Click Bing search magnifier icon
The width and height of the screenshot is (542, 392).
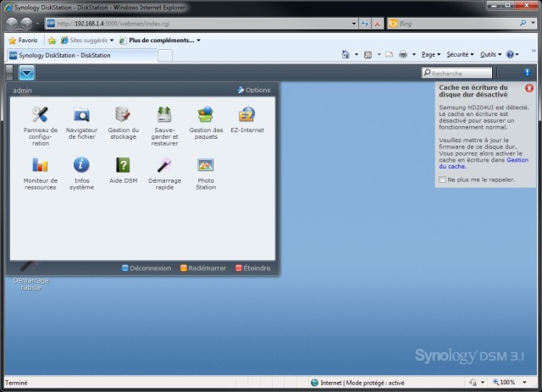[x=523, y=23]
